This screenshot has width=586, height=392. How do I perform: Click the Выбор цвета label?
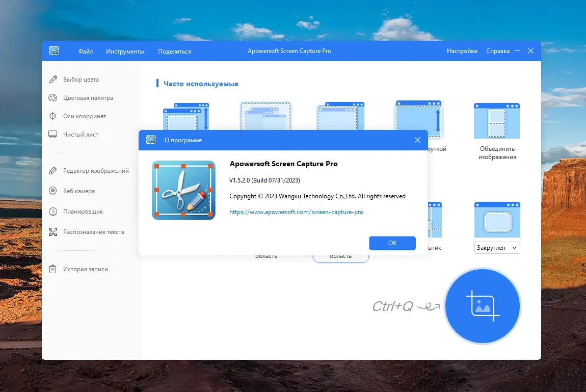(x=81, y=79)
